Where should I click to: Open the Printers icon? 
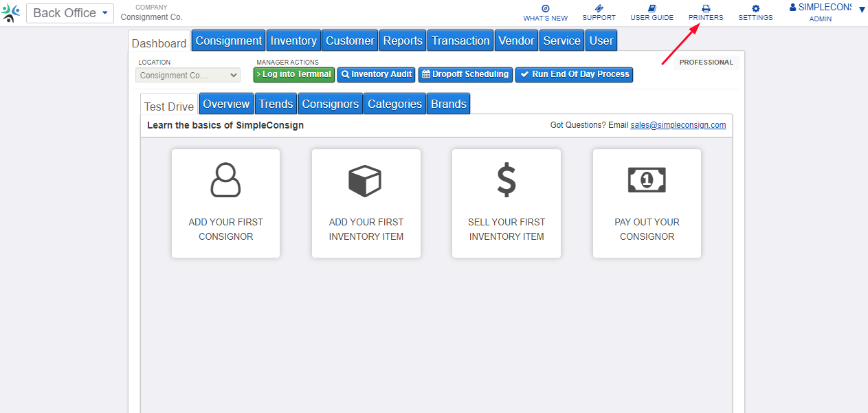706,8
